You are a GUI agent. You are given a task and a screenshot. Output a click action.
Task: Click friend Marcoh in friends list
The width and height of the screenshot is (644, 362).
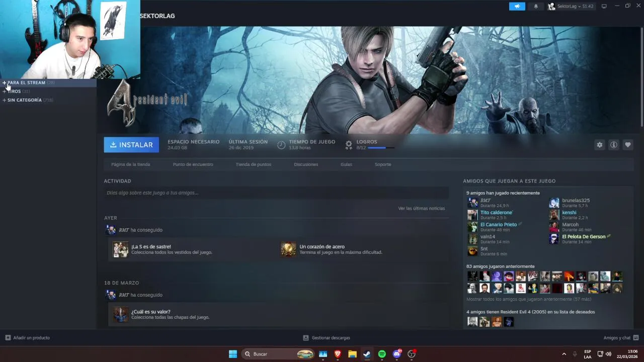click(x=570, y=225)
